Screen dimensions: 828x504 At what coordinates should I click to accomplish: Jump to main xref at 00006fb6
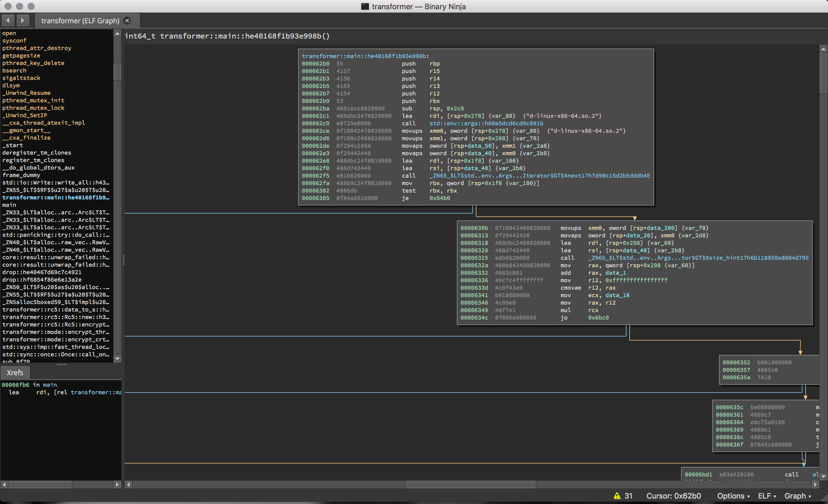pos(16,385)
